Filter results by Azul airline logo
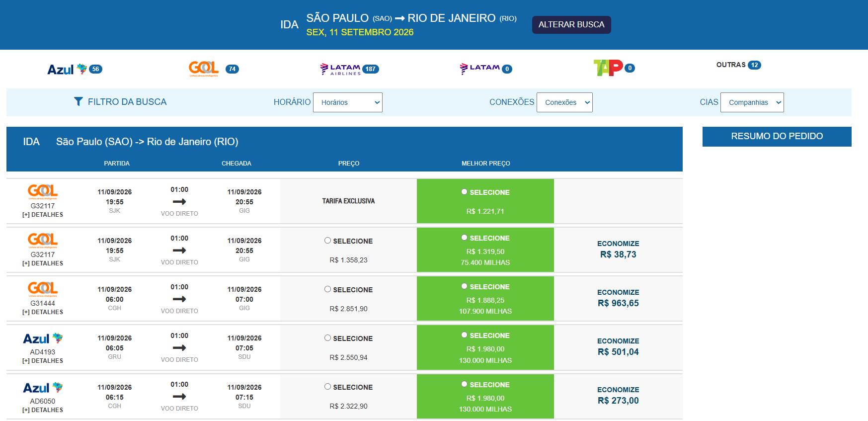This screenshot has height=421, width=868. point(67,69)
